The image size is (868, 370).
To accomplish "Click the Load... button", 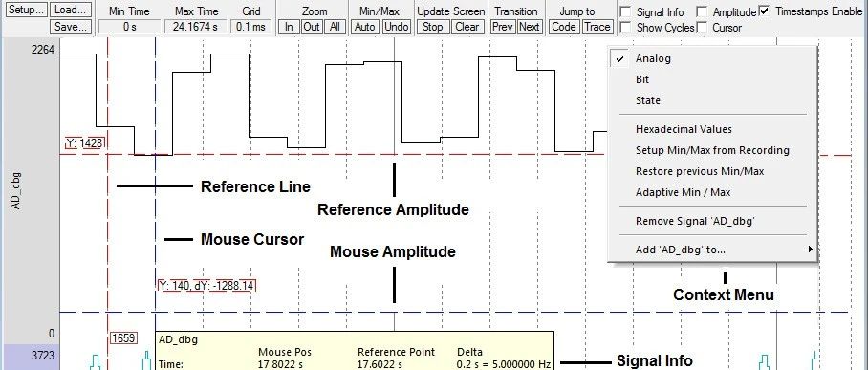I will [72, 10].
